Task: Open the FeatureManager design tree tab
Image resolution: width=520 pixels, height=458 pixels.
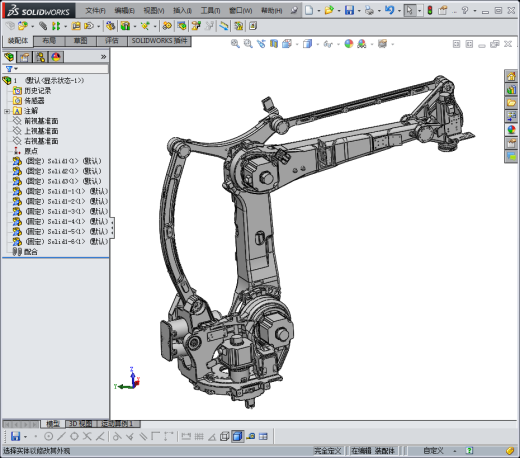Action: click(9, 57)
